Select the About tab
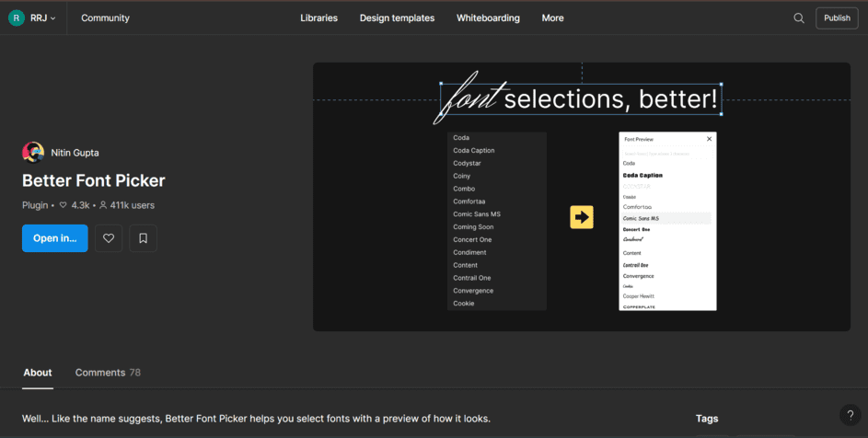Image resolution: width=868 pixels, height=438 pixels. [x=38, y=373]
